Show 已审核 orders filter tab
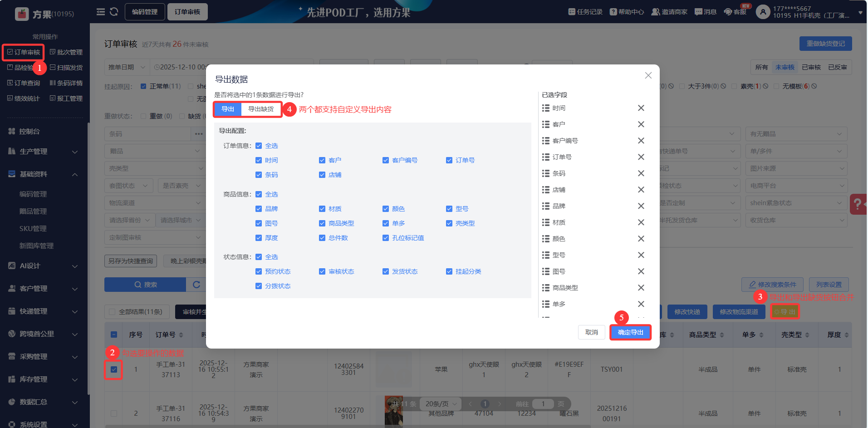Image resolution: width=868 pixels, height=428 pixels. (x=811, y=67)
